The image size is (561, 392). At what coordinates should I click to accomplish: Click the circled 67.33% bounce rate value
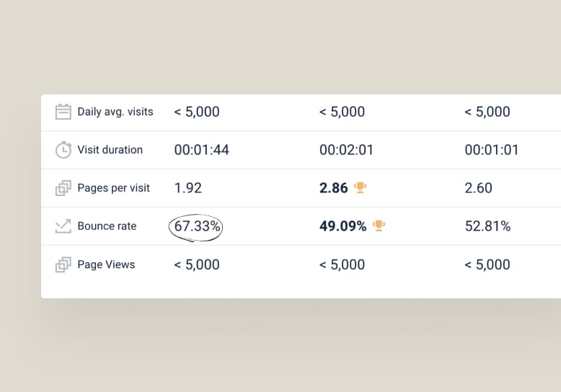[196, 226]
